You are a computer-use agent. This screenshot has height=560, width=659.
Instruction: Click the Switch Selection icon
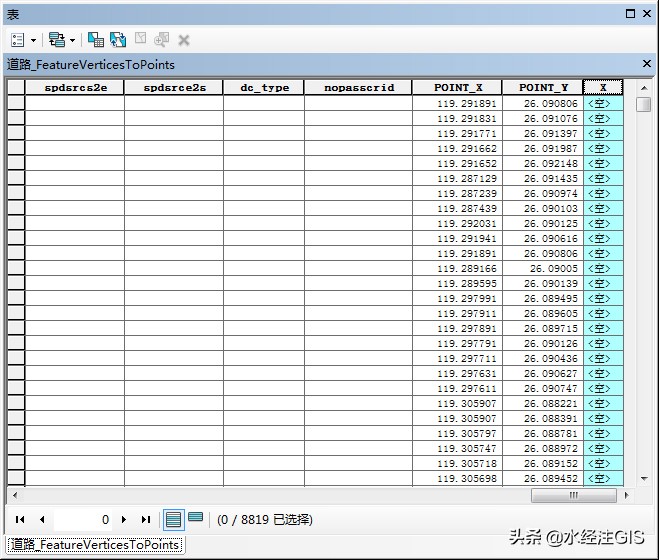[x=118, y=40]
